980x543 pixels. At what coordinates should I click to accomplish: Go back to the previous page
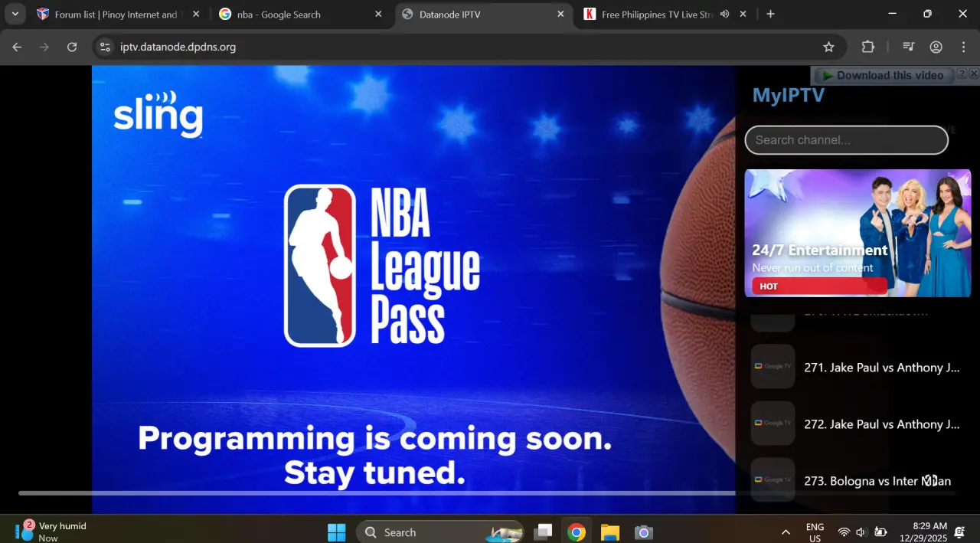pyautogui.click(x=17, y=47)
